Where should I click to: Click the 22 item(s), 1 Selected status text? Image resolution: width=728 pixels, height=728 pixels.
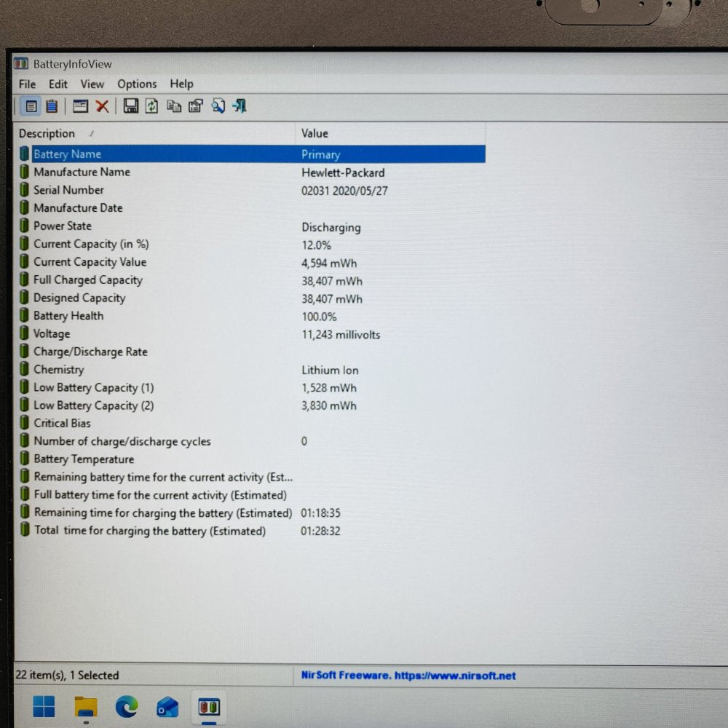(x=67, y=675)
